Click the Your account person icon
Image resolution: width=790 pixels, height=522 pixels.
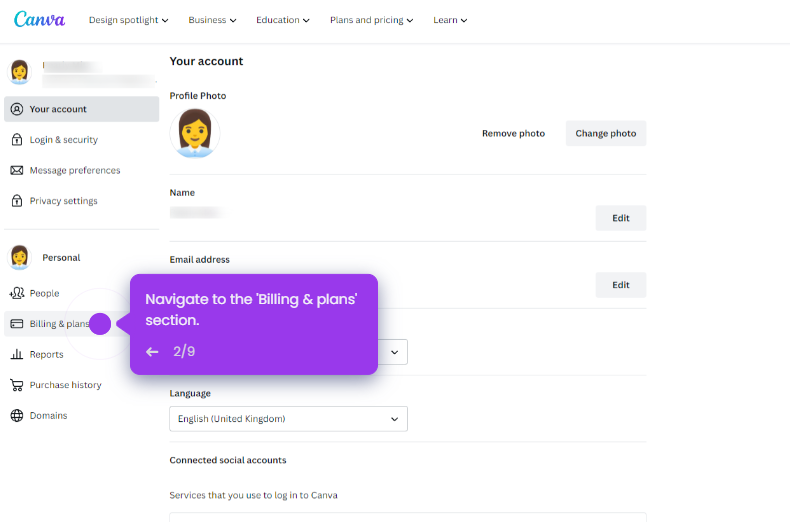click(x=17, y=109)
